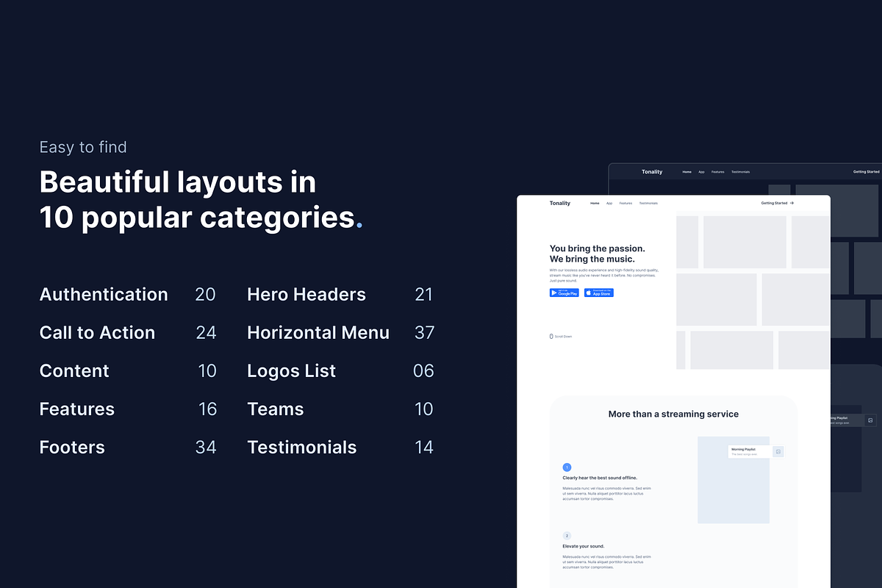Open Testimonials in the light mockup nav
Image resolution: width=882 pixels, height=588 pixels.
point(648,203)
